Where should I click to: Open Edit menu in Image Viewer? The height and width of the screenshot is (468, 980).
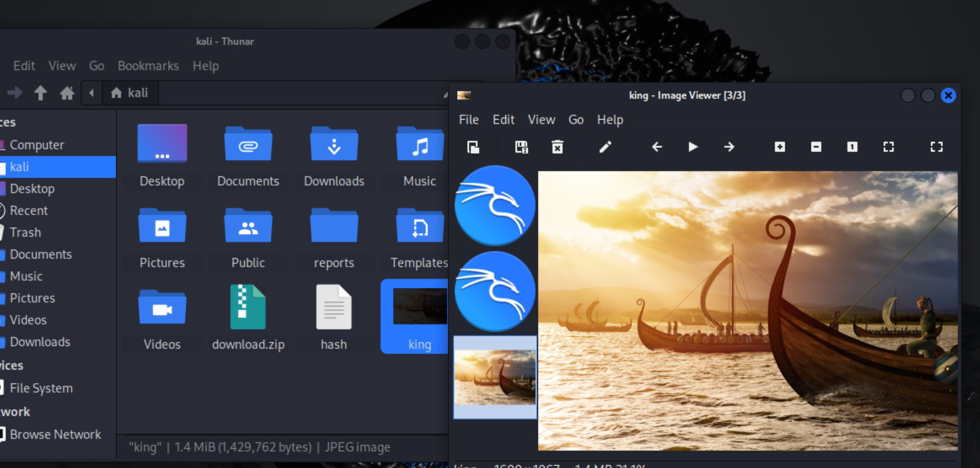pos(503,120)
